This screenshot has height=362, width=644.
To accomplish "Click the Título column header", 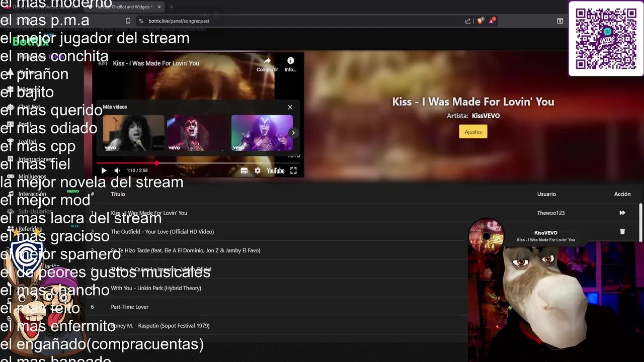I will [x=118, y=194].
